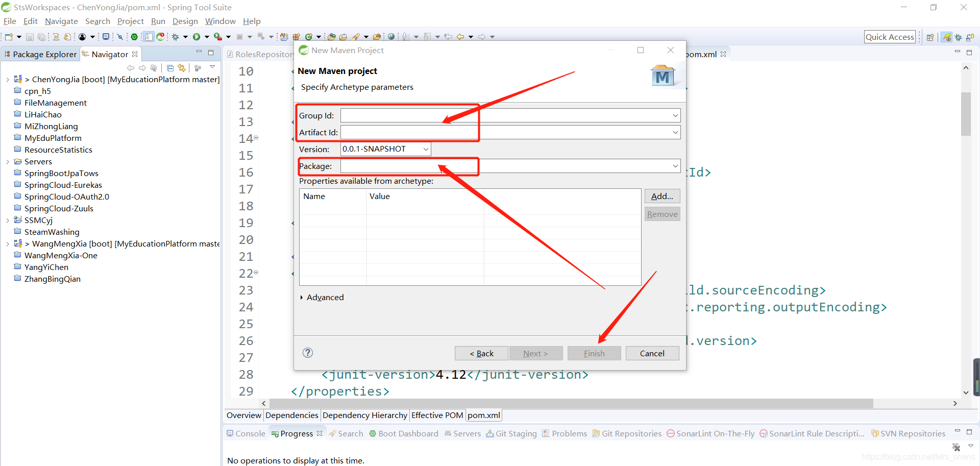This screenshot has width=980, height=466.
Task: Toggle the highlighted editor-mode toolbar button
Action: coord(149,37)
